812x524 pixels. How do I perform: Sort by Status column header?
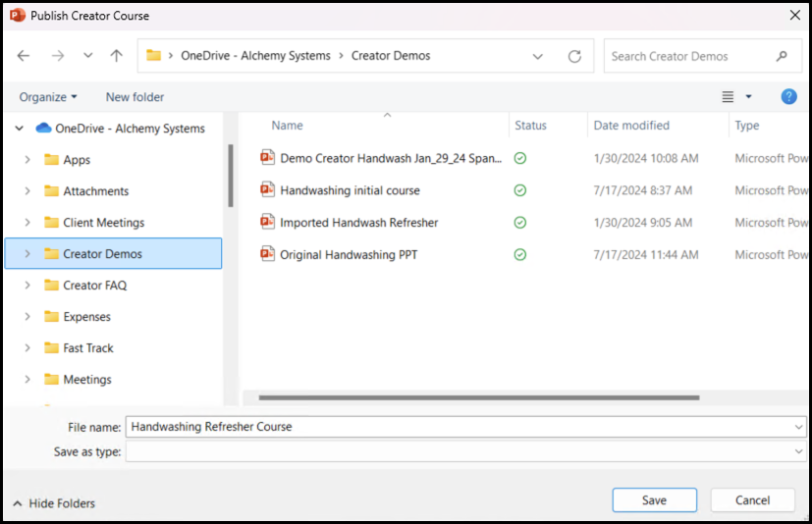[530, 126]
